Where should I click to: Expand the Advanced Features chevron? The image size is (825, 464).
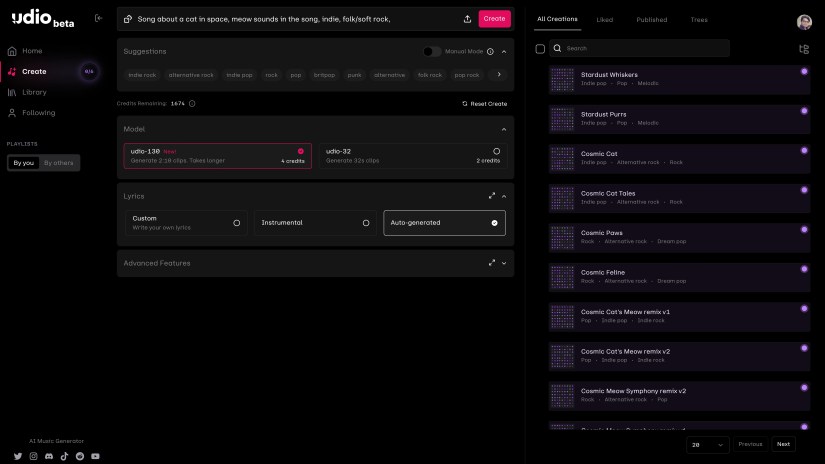pyautogui.click(x=504, y=263)
